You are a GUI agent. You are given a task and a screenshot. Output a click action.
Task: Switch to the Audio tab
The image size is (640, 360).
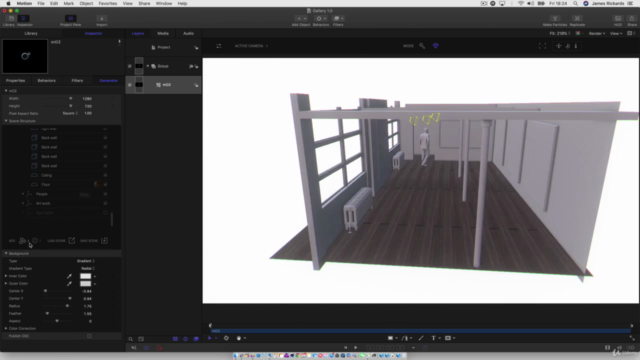point(188,33)
